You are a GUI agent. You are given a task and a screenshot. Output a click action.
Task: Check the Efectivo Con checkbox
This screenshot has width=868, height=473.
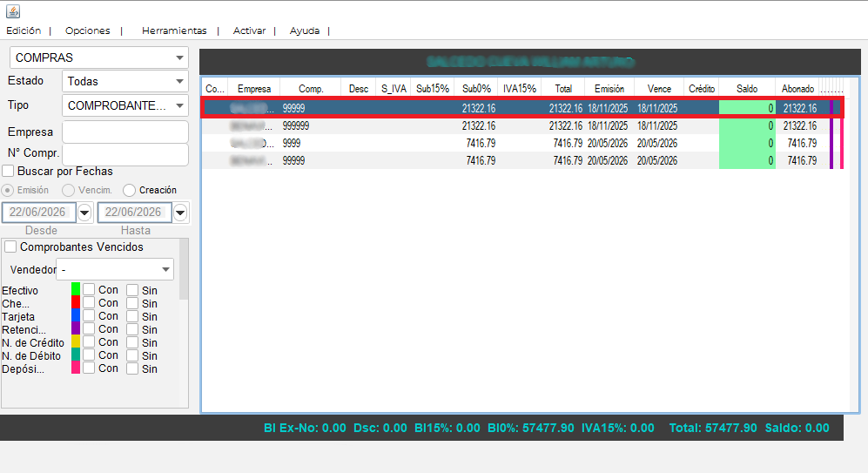point(89,290)
